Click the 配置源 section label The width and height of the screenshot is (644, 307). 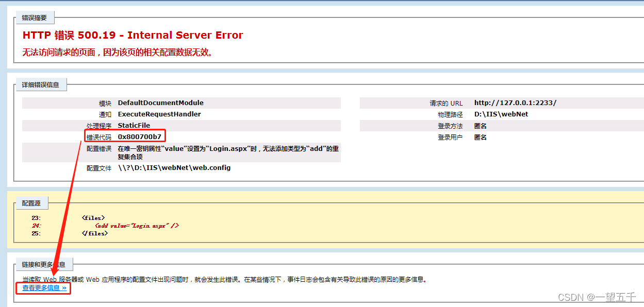pos(31,203)
